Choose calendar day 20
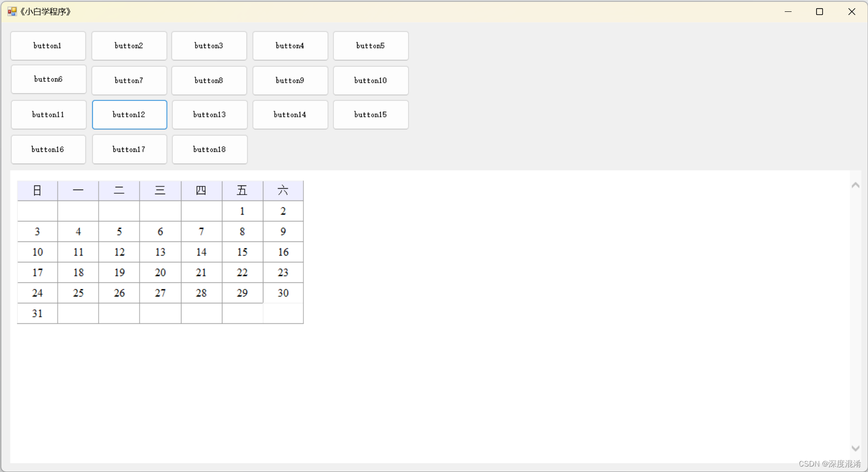 click(x=160, y=272)
